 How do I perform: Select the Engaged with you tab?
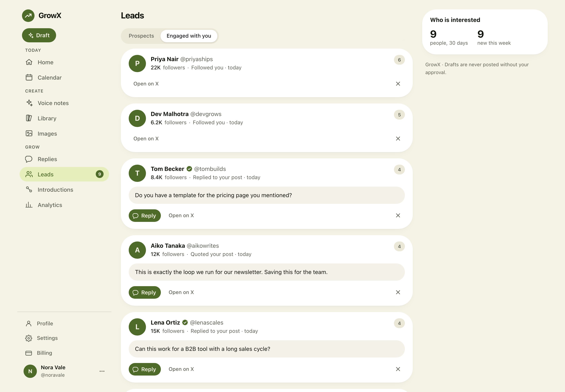click(189, 36)
